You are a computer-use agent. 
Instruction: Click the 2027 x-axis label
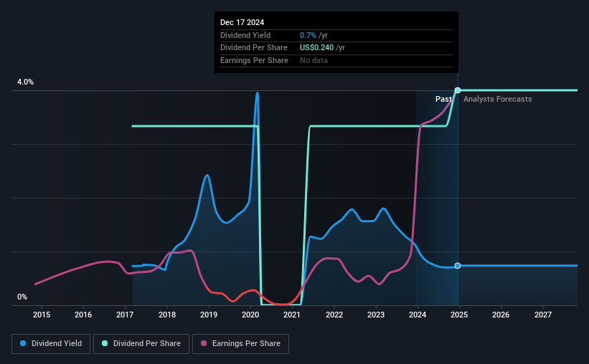[x=543, y=315]
